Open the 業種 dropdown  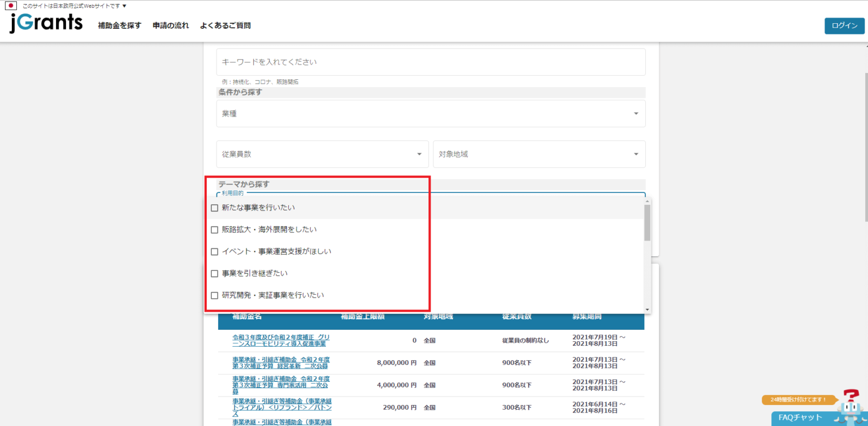click(431, 113)
